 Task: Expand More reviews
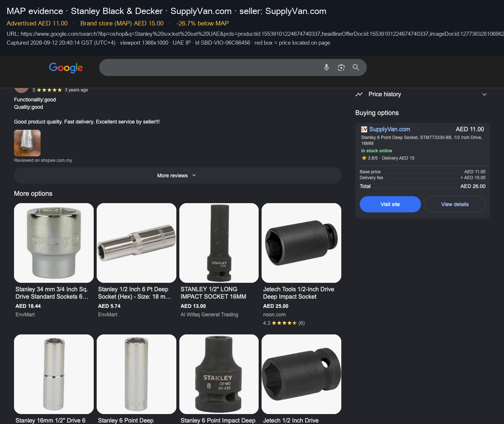tap(177, 175)
